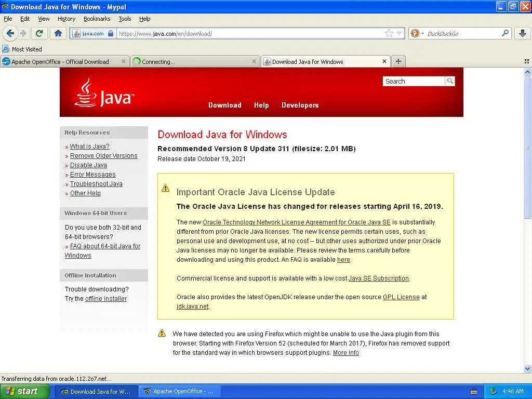Open the Remove Older Versions link

[104, 156]
